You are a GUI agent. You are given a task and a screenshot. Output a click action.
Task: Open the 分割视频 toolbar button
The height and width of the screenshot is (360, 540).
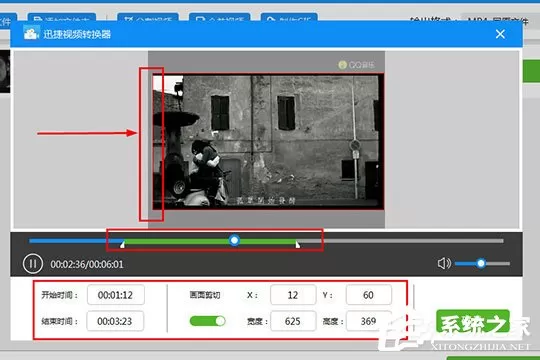148,18
